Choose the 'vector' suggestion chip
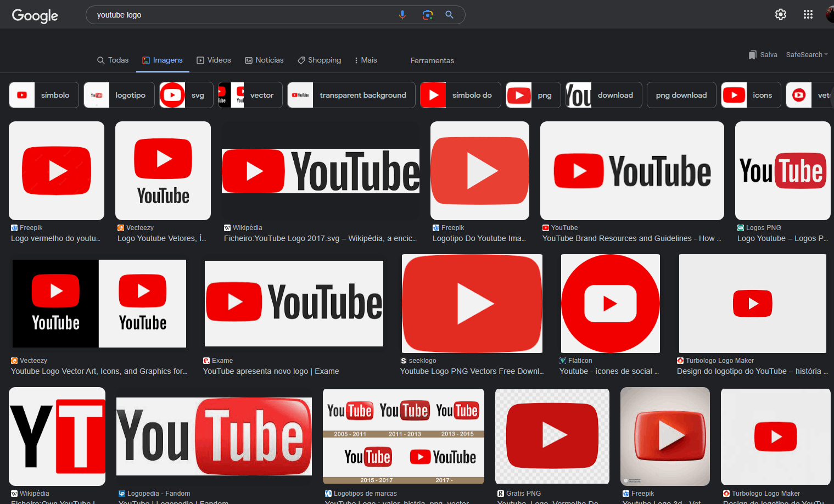The width and height of the screenshot is (834, 504). [x=250, y=95]
